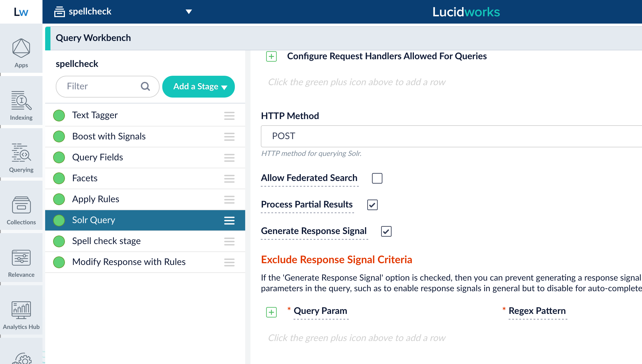Open the system gear icon in sidebar
The width and height of the screenshot is (642, 364).
pyautogui.click(x=21, y=358)
